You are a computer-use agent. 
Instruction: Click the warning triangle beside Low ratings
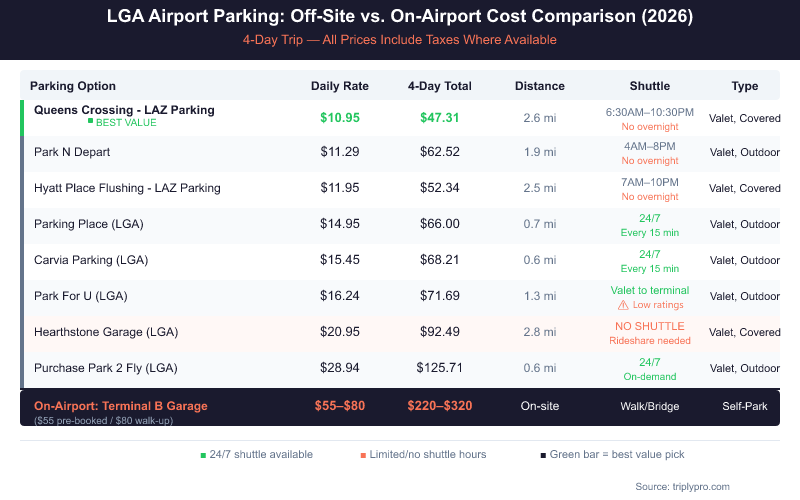[x=623, y=305]
